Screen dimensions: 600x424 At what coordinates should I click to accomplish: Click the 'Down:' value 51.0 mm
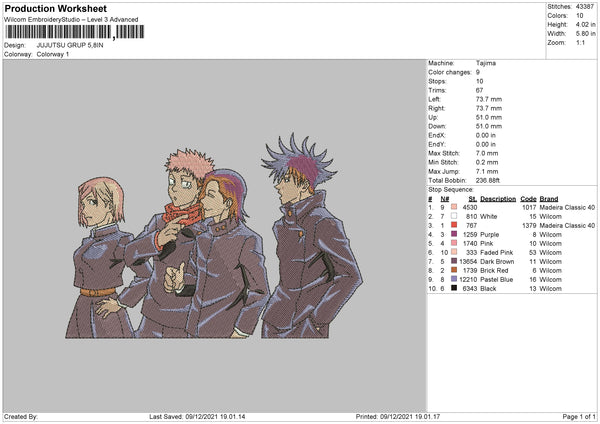pos(489,126)
